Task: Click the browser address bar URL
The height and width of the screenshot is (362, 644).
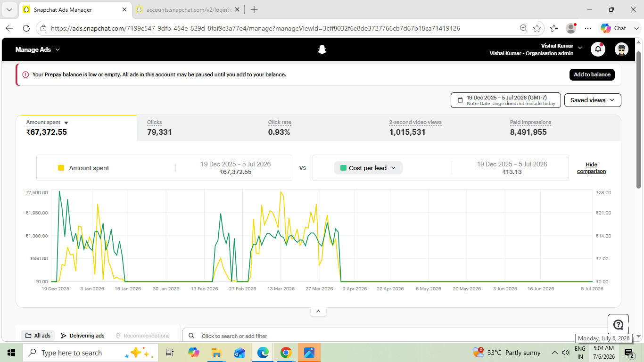Action: pyautogui.click(x=255, y=28)
